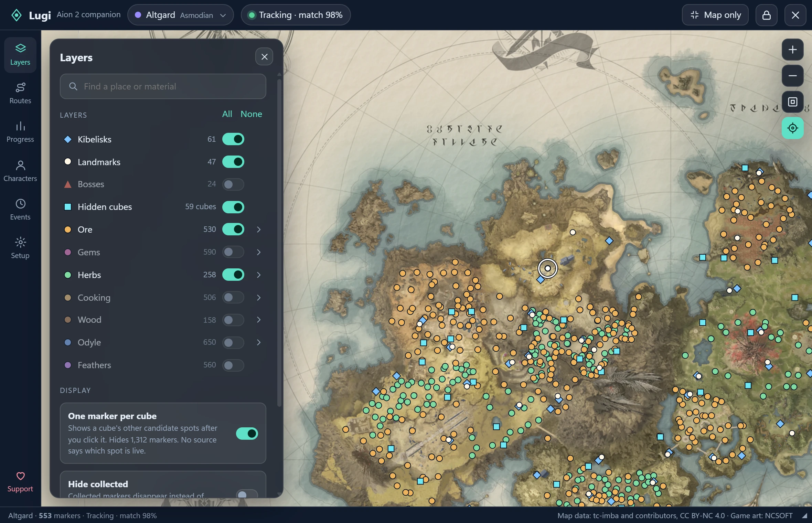
Task: Zoom in with the plus map button
Action: pyautogui.click(x=793, y=50)
